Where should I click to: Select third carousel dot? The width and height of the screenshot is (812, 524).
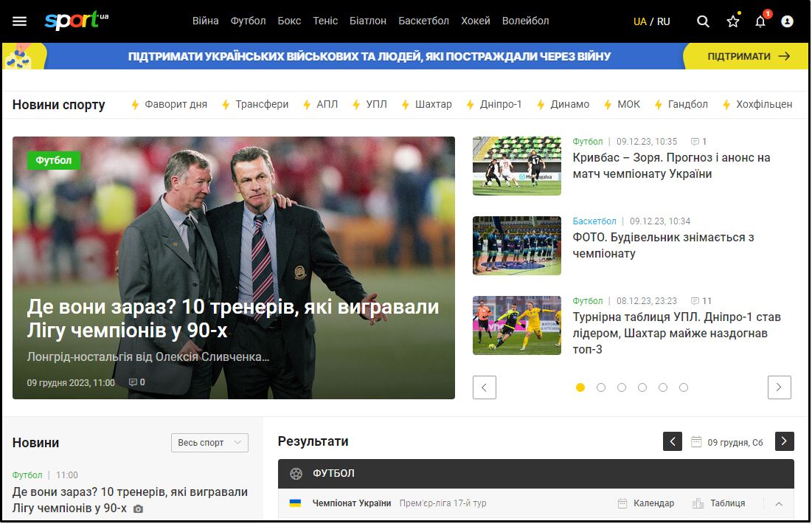pyautogui.click(x=622, y=387)
